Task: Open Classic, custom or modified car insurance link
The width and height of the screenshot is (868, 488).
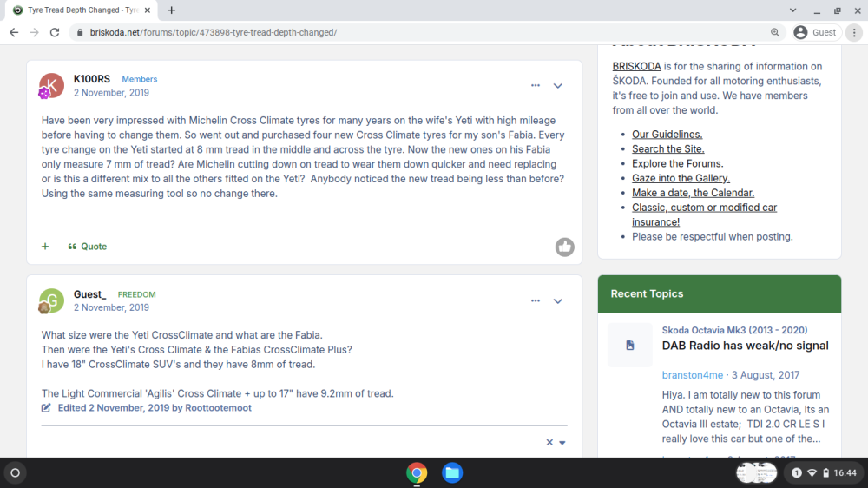Action: click(x=704, y=214)
